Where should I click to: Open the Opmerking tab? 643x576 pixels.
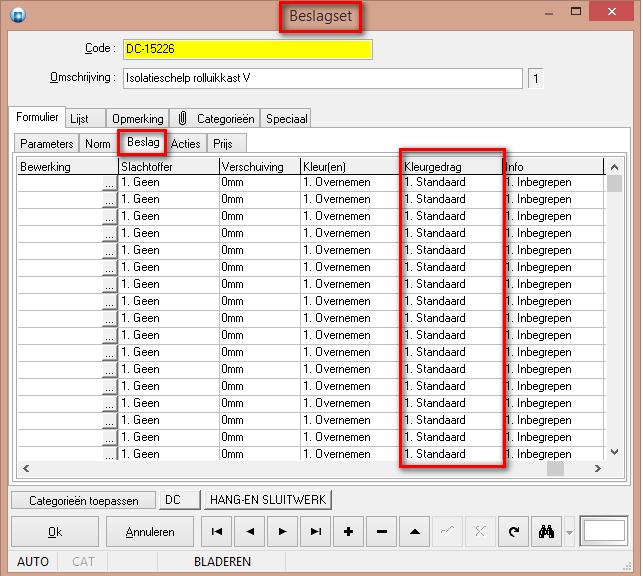[138, 119]
